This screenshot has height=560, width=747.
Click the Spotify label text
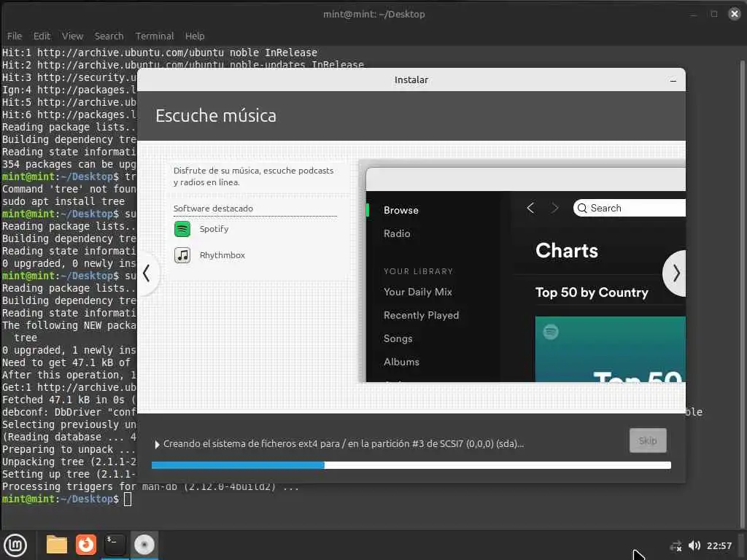click(x=214, y=229)
